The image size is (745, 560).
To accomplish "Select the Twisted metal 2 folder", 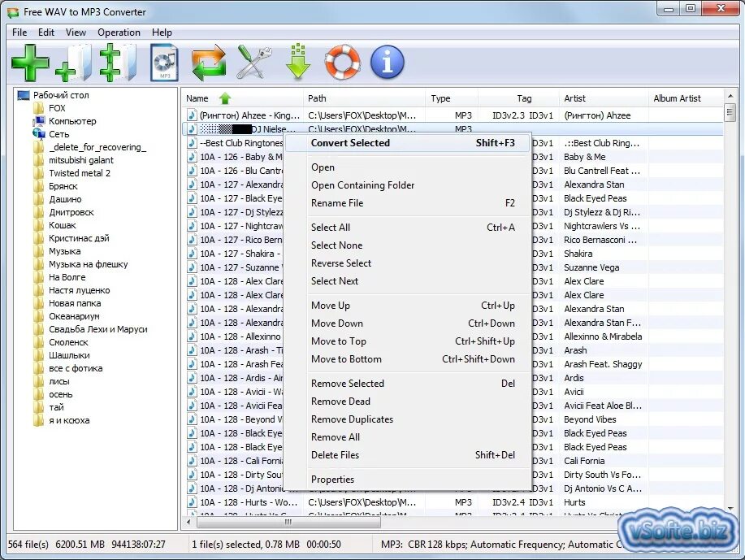I will (80, 173).
